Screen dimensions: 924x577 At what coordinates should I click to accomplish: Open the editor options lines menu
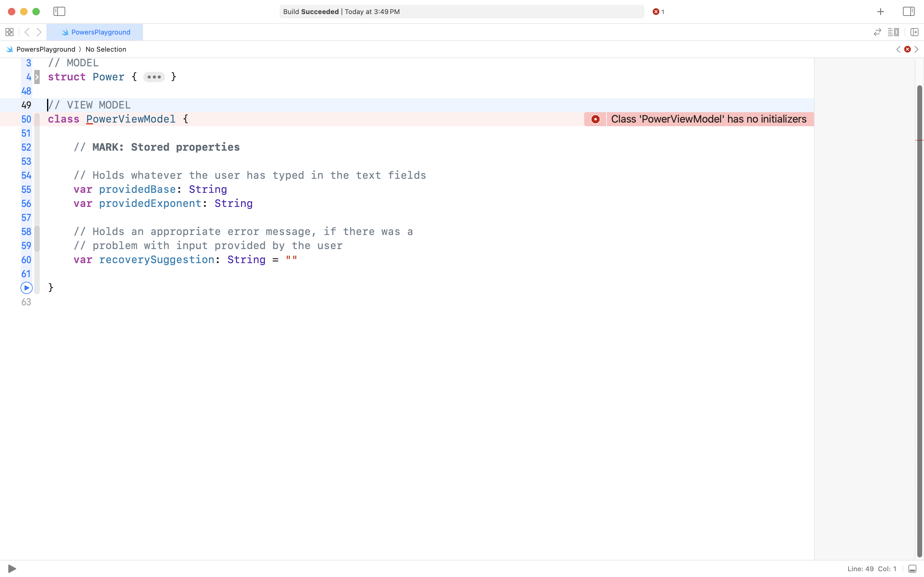893,32
